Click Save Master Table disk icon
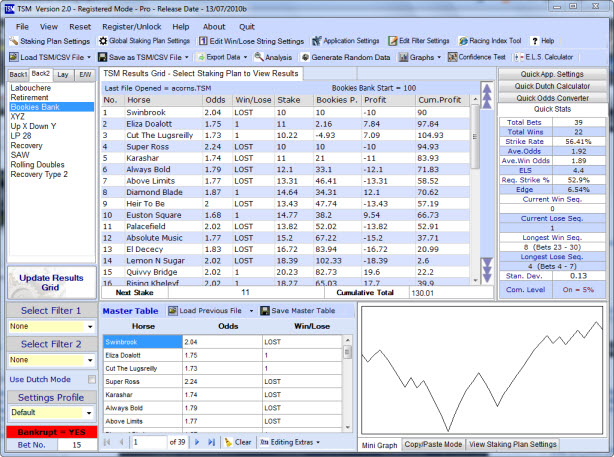Screen dimensions: 614x457 point(265,311)
